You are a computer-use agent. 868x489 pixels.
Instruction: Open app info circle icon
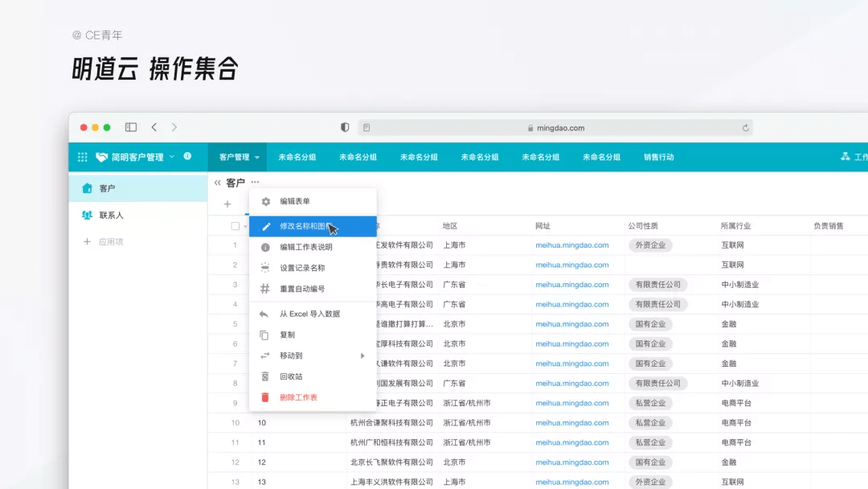pos(187,156)
